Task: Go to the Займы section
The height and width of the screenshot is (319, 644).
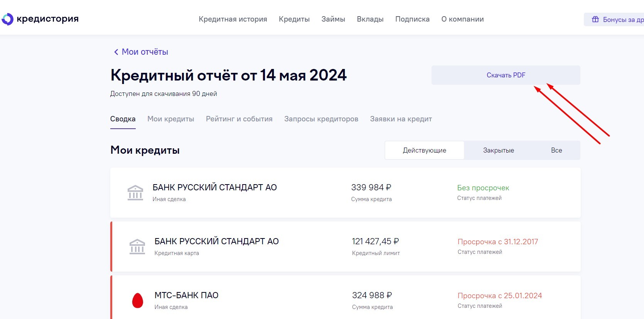Action: pos(333,19)
